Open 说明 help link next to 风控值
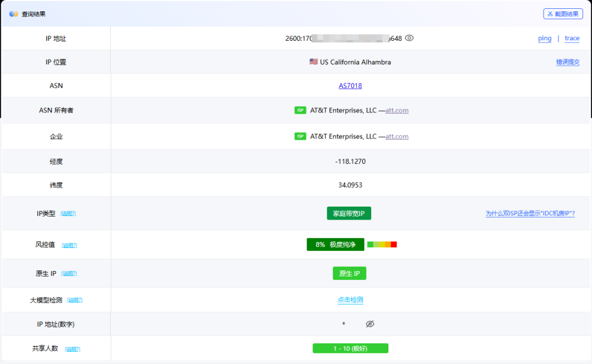This screenshot has height=364, width=592. (x=69, y=245)
